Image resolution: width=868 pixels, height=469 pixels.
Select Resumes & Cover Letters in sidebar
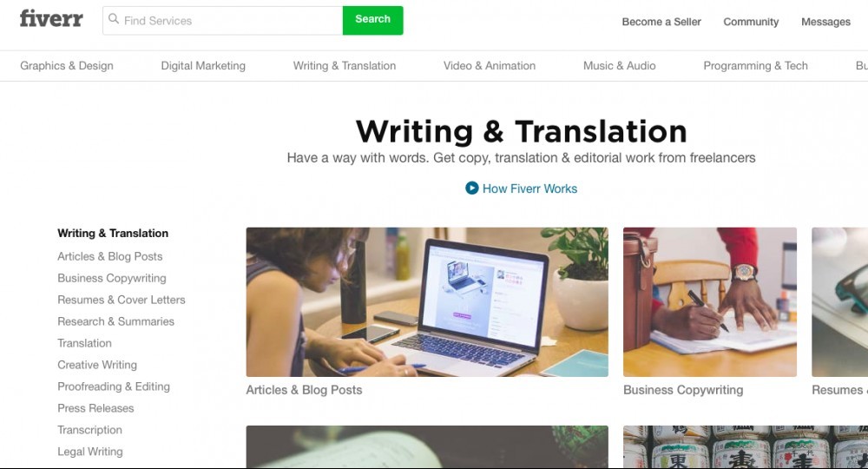coord(122,301)
